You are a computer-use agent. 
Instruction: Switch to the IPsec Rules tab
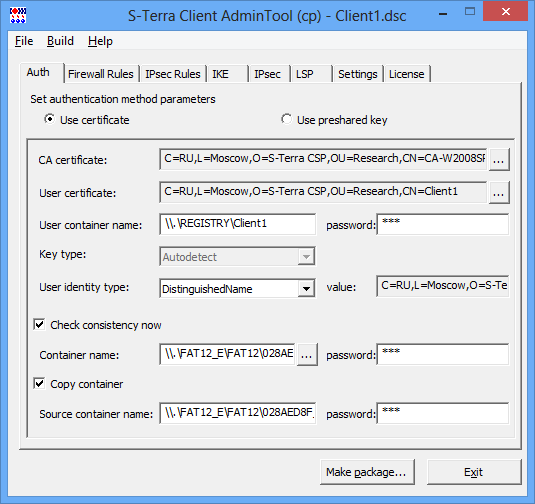coord(173,74)
